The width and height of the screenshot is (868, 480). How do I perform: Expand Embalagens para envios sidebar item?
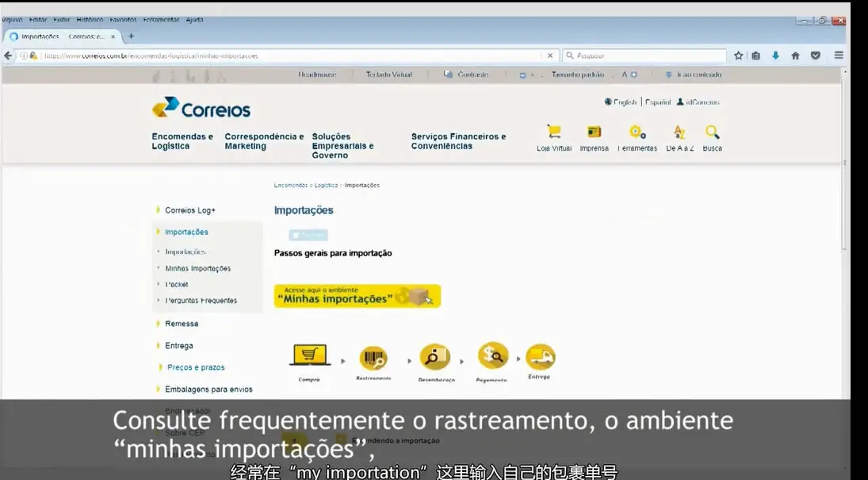[208, 389]
